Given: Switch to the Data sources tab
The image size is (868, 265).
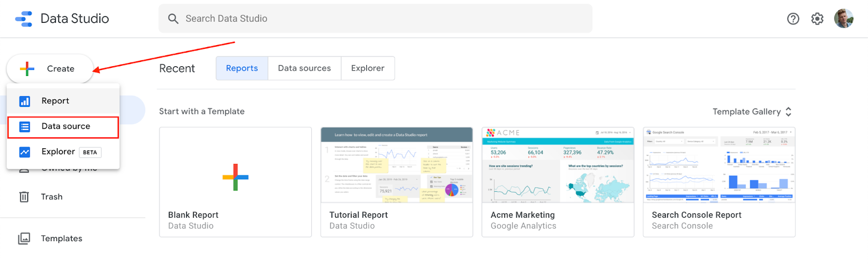Looking at the screenshot, I should pos(304,68).
